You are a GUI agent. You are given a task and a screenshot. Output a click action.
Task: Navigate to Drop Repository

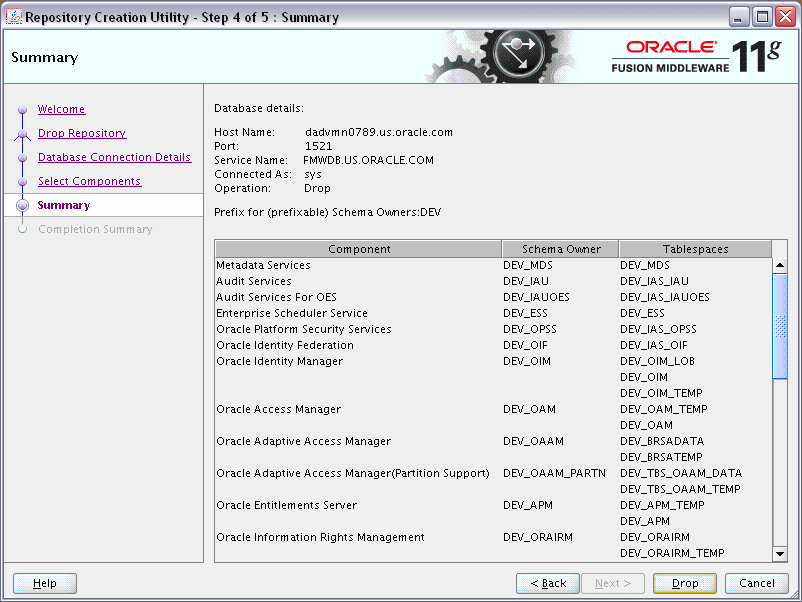tap(81, 133)
